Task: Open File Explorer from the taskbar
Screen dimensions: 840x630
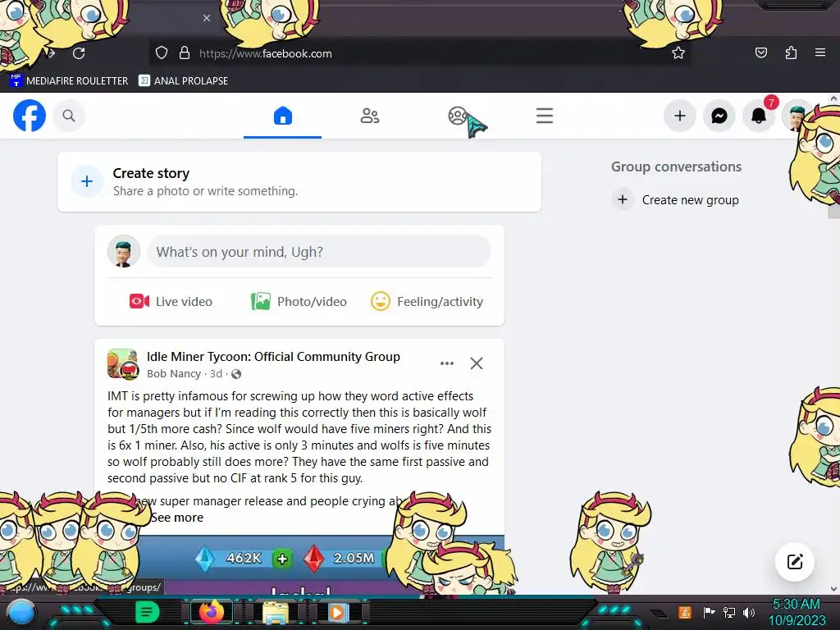Action: (276, 613)
